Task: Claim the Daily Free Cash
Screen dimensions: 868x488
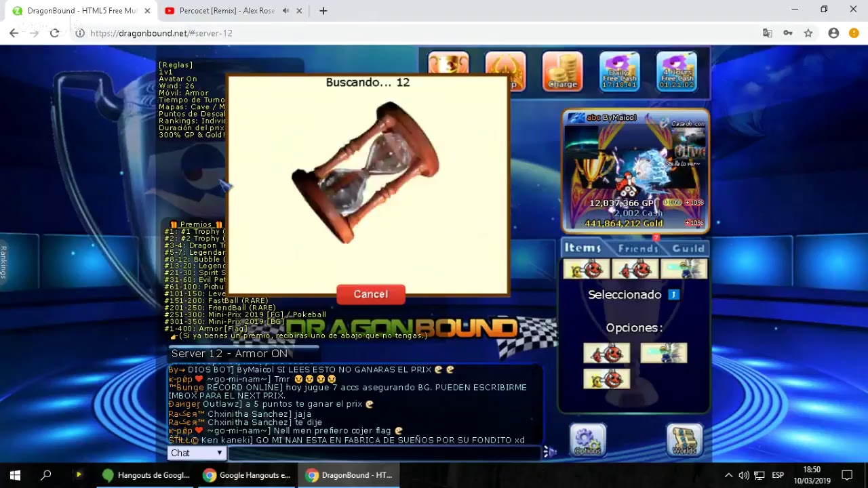Action: 619,71
